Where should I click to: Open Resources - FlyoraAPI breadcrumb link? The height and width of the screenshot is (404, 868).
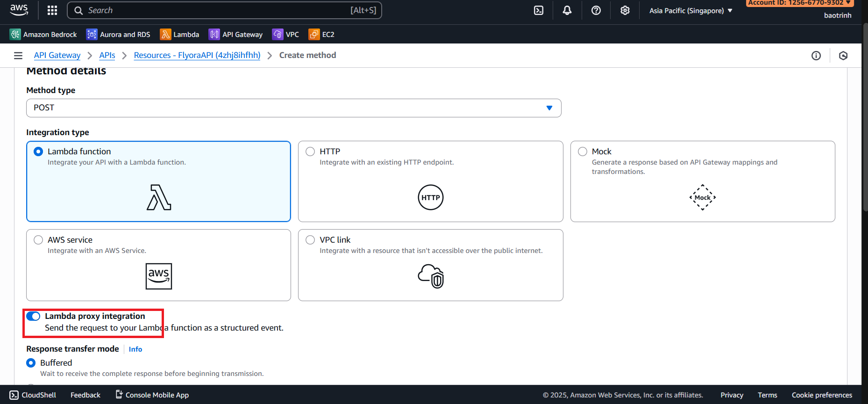(x=197, y=55)
